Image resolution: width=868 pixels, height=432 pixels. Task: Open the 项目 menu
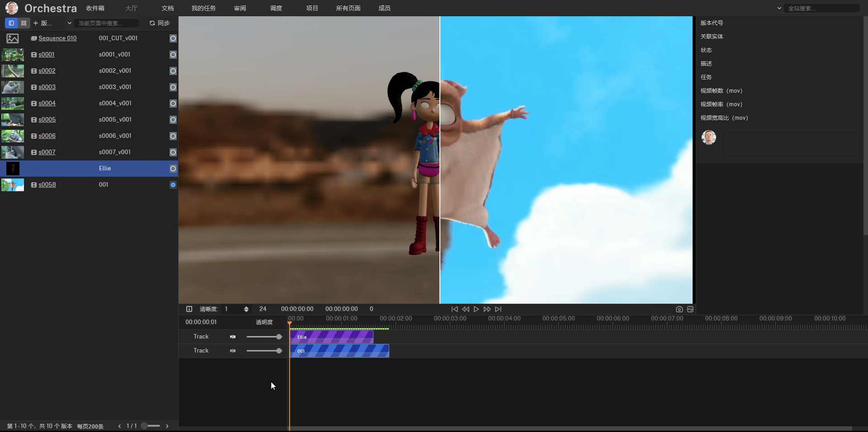coord(312,8)
